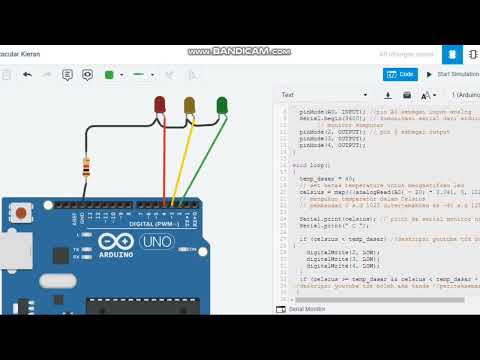Start the simulation
480x360 pixels.
(453, 74)
